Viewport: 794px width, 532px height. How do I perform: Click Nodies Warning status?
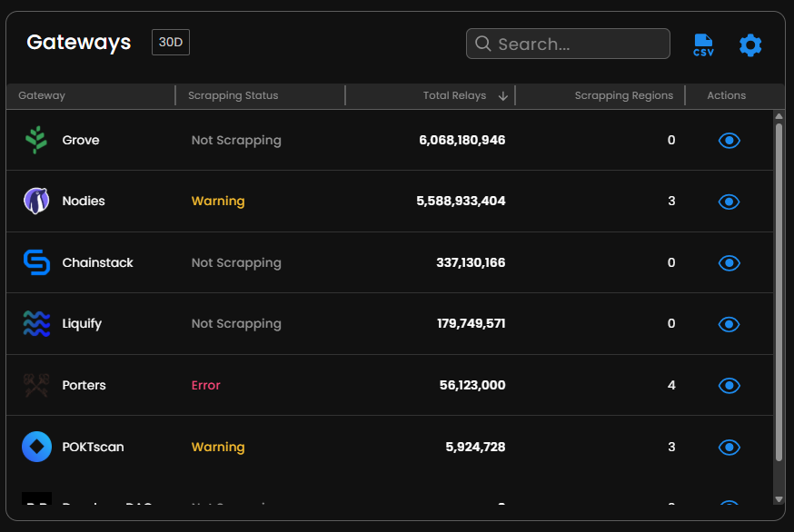(x=218, y=201)
